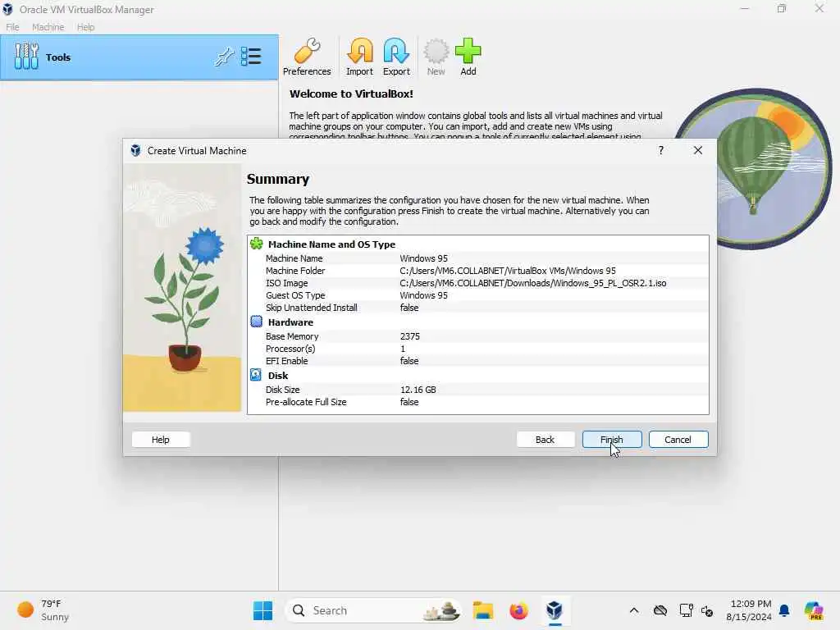This screenshot has width=840, height=630.
Task: Click the Machine Name and OS Type header
Action: (x=331, y=244)
